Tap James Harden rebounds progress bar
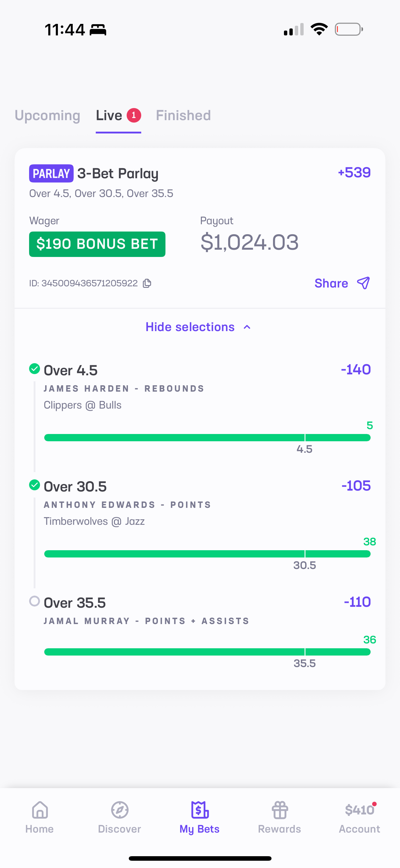 click(207, 438)
